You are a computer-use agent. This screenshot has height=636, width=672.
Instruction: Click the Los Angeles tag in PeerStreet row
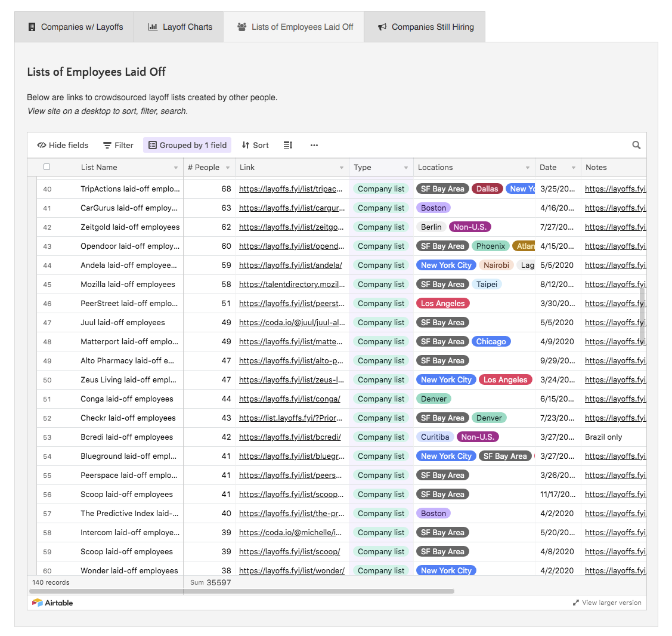pos(442,303)
